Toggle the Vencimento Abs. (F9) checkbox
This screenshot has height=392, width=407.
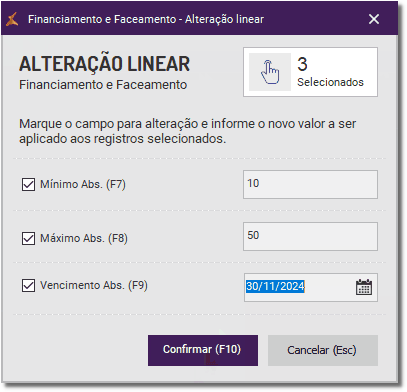[28, 286]
